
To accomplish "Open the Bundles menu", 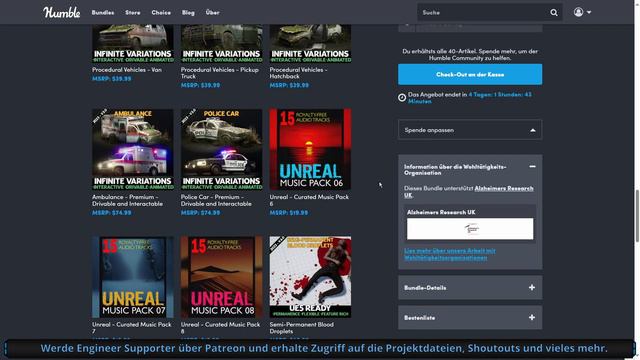I will 103,13.
